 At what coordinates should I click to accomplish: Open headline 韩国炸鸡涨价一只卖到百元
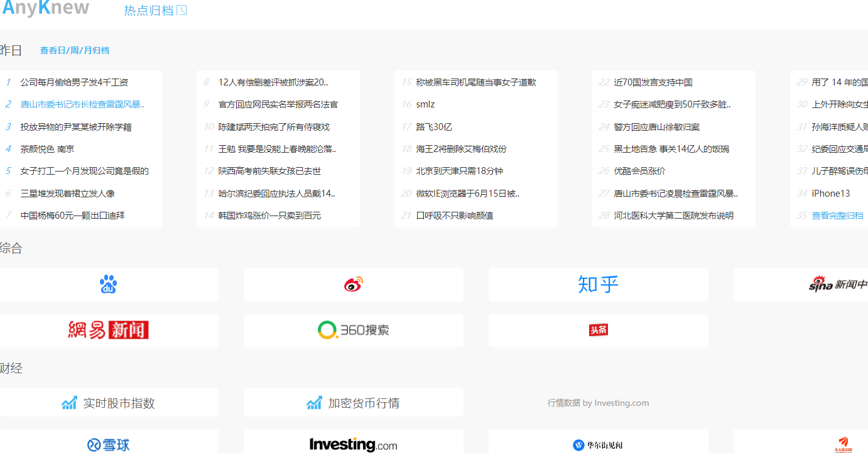click(269, 216)
